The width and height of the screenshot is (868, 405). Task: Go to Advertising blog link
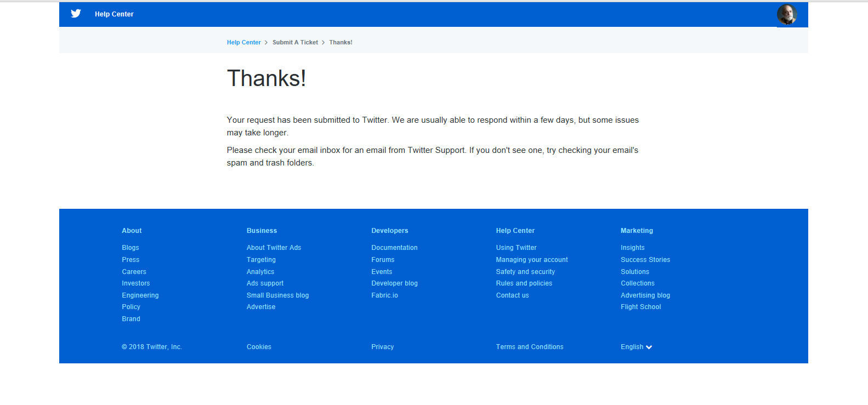click(x=645, y=295)
